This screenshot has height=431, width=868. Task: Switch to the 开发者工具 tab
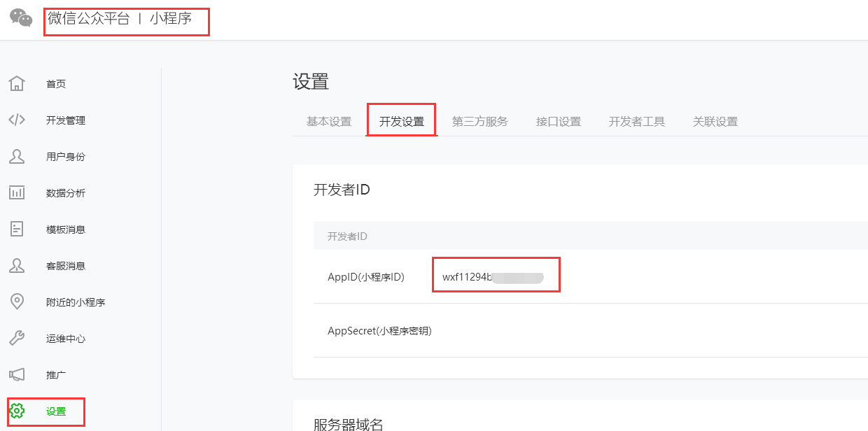point(637,122)
